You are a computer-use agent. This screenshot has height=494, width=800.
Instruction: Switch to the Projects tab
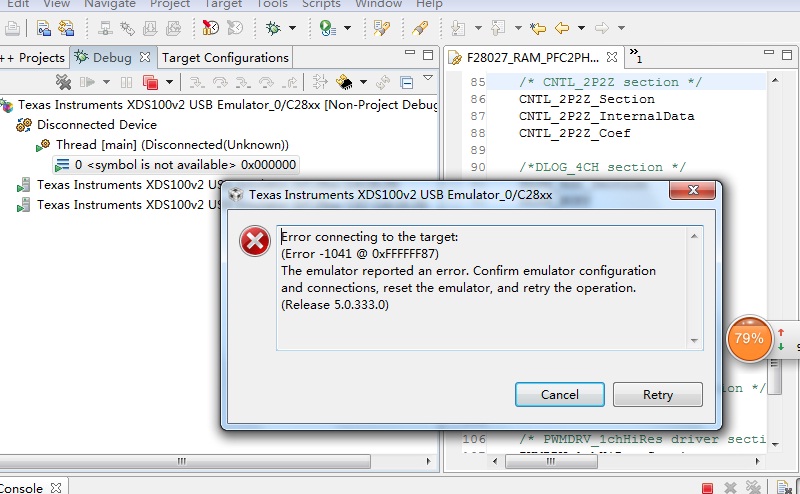click(34, 58)
